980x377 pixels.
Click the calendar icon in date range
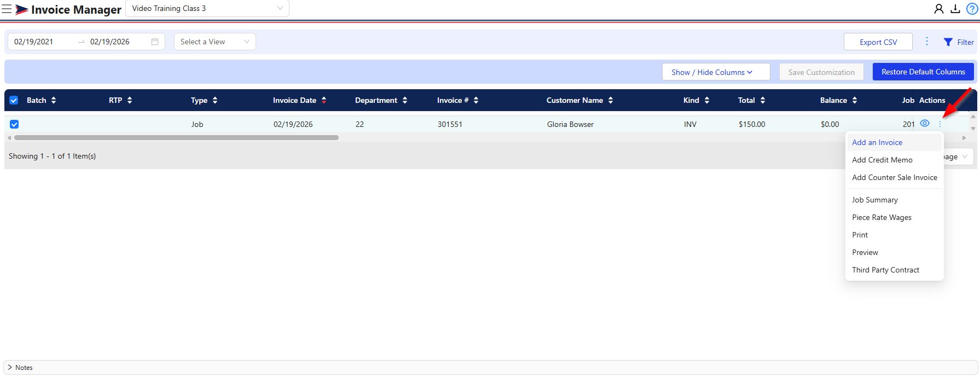[155, 42]
